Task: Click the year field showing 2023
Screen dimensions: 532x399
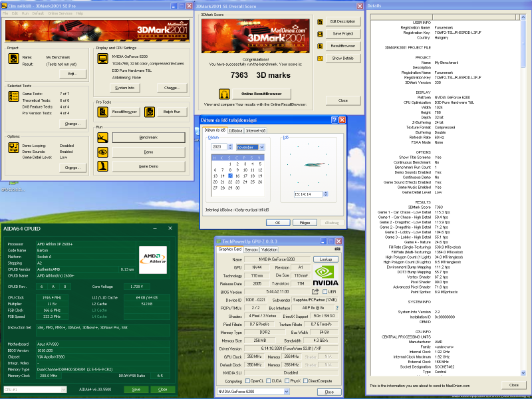Action: 219,146
